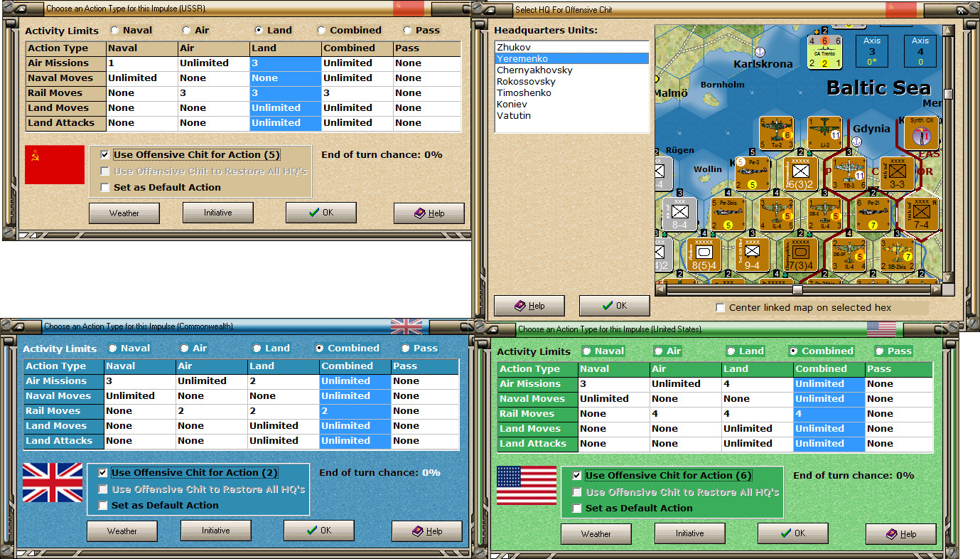Check Center linked map on selected hex
The height and width of the screenshot is (559, 980).
coord(721,308)
